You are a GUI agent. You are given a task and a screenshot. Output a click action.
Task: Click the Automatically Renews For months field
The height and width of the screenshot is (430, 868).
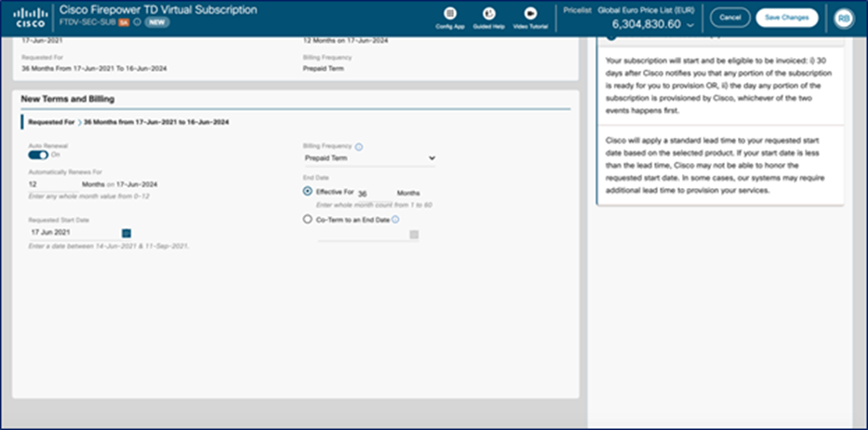point(53,184)
